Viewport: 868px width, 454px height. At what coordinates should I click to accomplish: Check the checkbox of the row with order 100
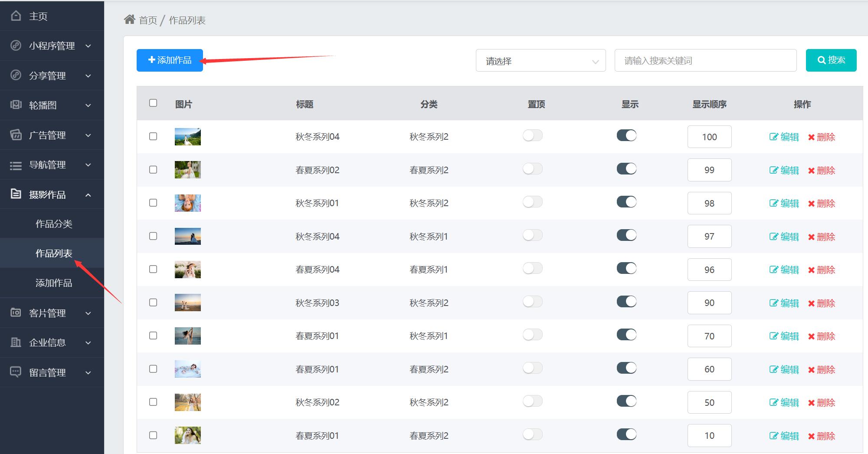(x=153, y=136)
